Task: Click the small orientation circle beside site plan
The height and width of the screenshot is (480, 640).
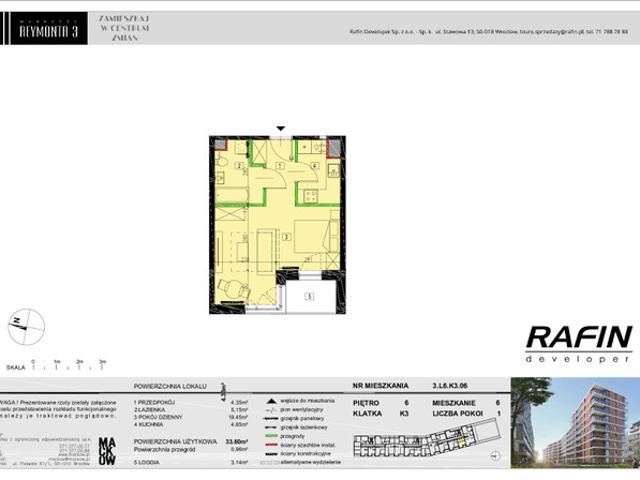Action: (x=495, y=456)
